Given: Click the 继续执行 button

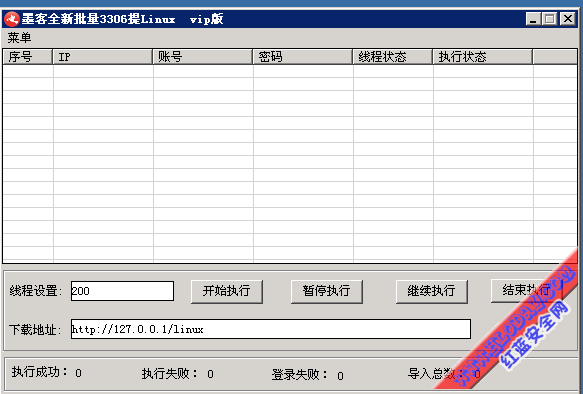Looking at the screenshot, I should pyautogui.click(x=431, y=291).
